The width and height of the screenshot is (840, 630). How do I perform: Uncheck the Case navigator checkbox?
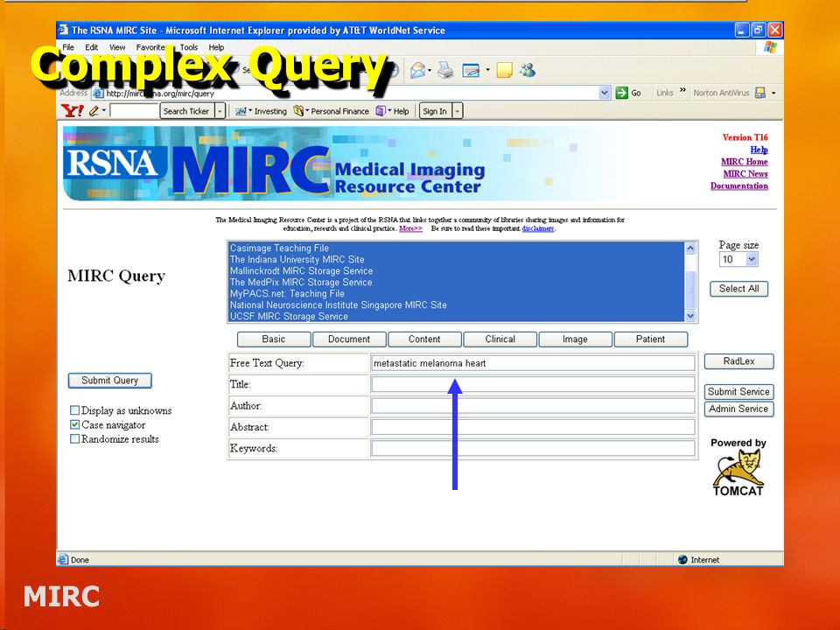[74, 425]
